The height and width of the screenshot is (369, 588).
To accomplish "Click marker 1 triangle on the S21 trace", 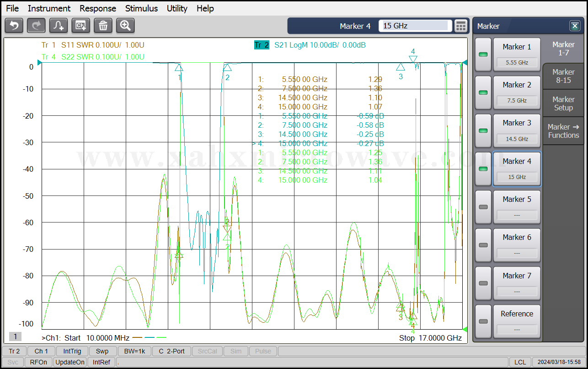I will (x=179, y=67).
